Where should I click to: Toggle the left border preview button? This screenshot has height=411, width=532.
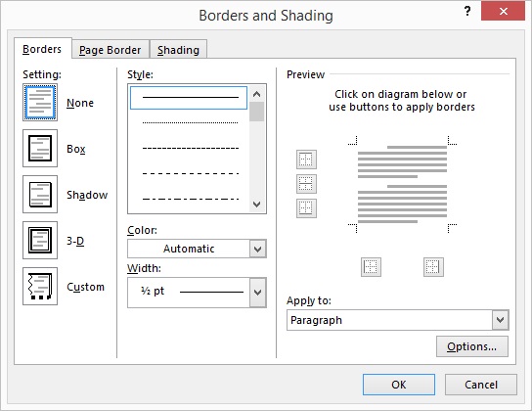(371, 267)
